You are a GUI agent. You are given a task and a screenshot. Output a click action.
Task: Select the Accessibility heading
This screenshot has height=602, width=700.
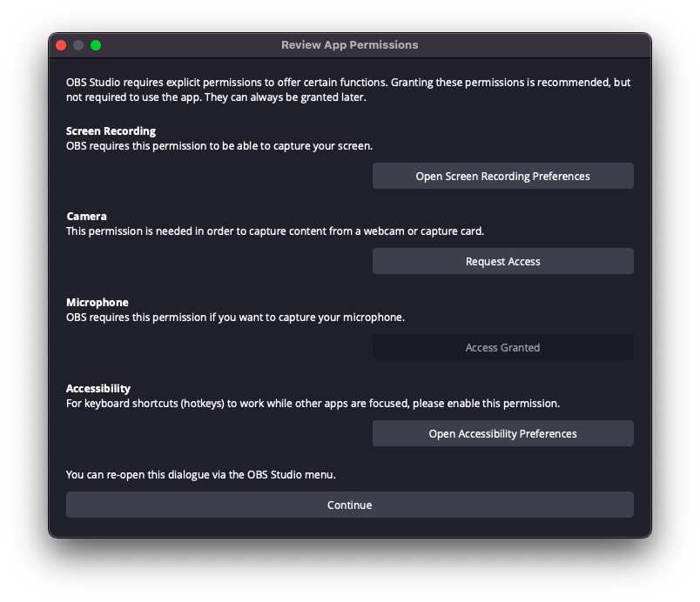point(98,388)
